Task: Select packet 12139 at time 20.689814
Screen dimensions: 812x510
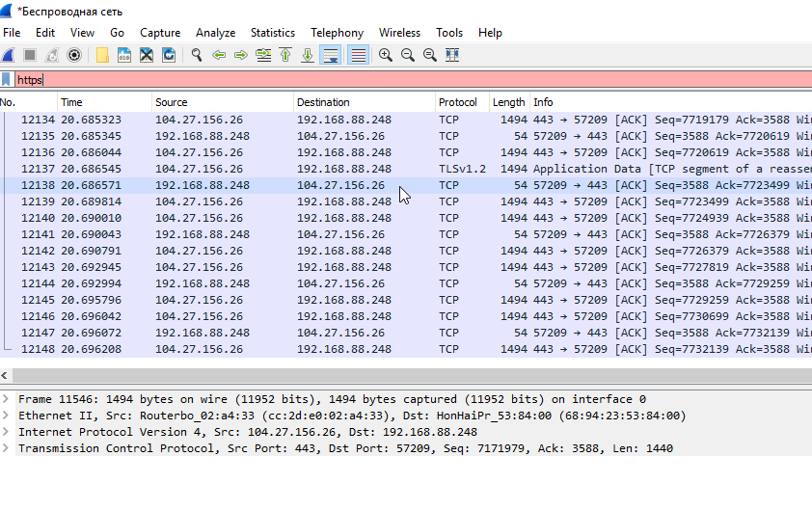Action: (406, 201)
